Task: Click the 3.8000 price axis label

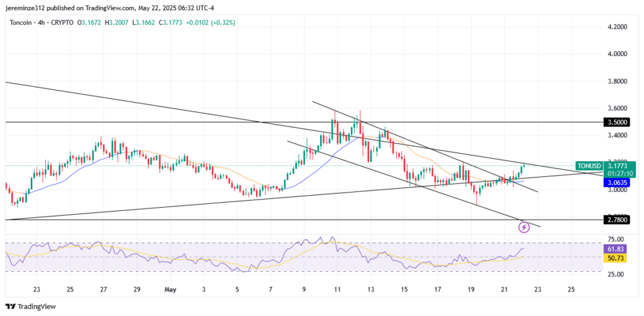Action: 618,81
